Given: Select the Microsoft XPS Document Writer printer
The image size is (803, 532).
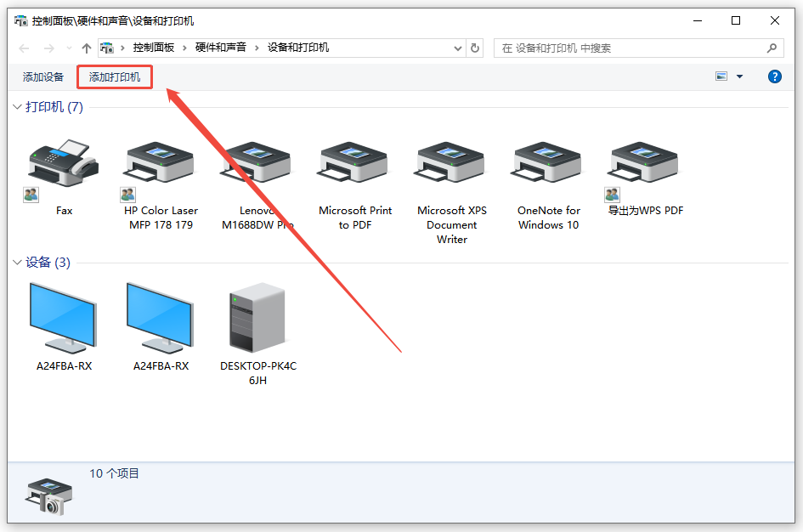Looking at the screenshot, I should [x=452, y=193].
